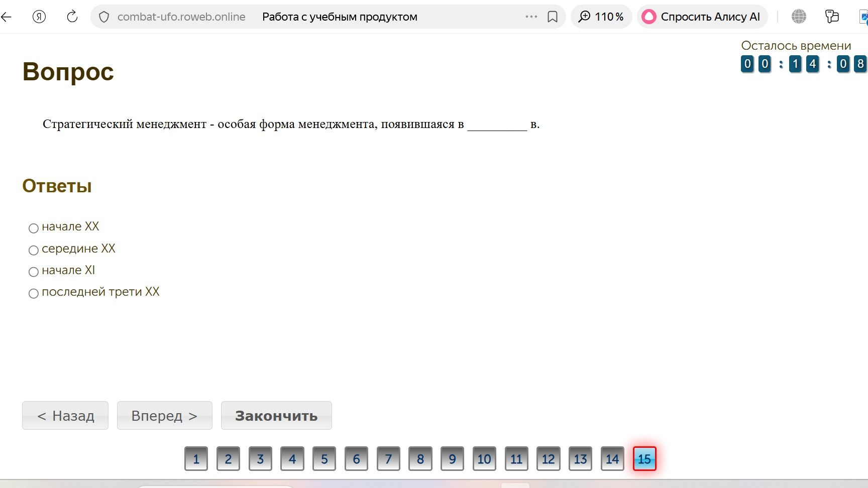Jump to question 12

point(549,459)
